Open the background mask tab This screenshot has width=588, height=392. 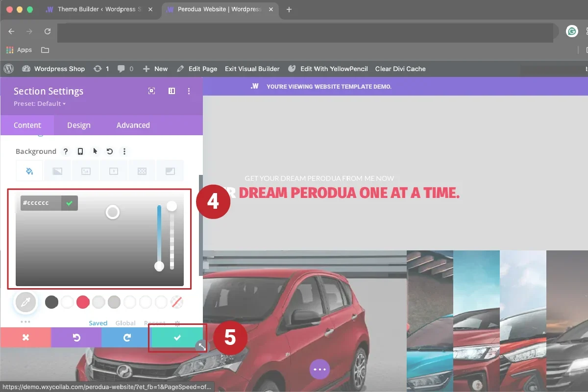[170, 171]
